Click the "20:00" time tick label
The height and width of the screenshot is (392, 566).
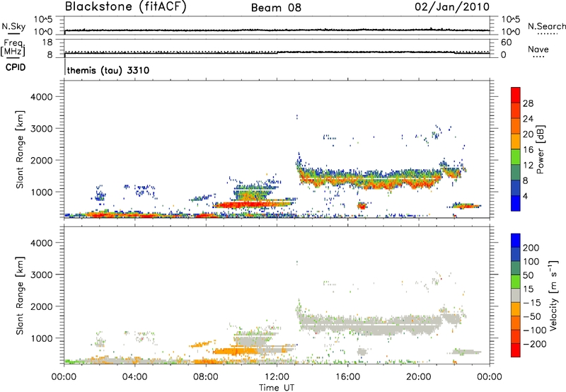pos(418,377)
